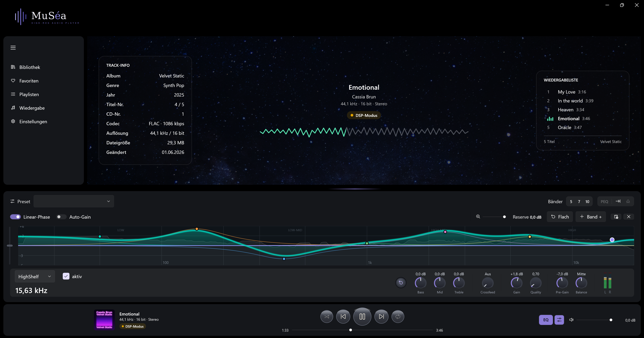Click the arrow-to-bar icon beside PEQ
This screenshot has height=338, width=644.
[x=618, y=201]
